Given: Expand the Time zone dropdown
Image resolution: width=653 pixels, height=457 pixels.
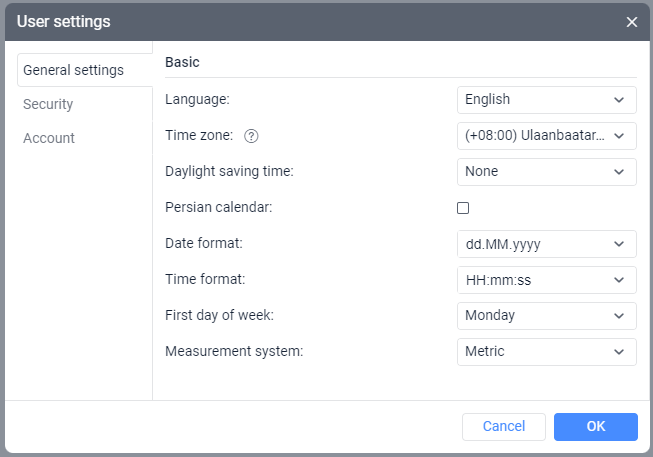Looking at the screenshot, I should coord(546,136).
